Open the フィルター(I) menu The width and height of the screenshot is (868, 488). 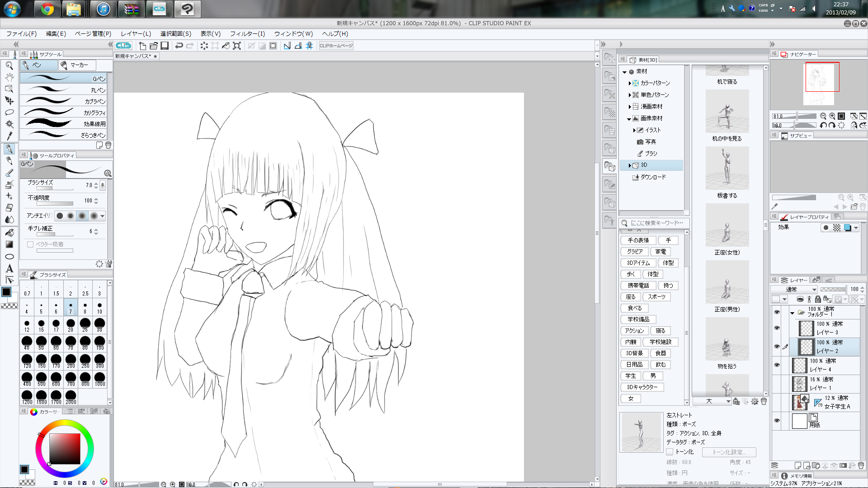tap(247, 34)
